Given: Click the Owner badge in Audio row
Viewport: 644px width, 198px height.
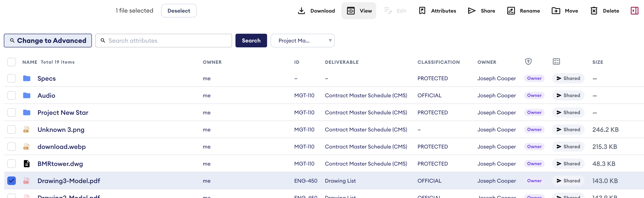Looking at the screenshot, I should click(534, 95).
